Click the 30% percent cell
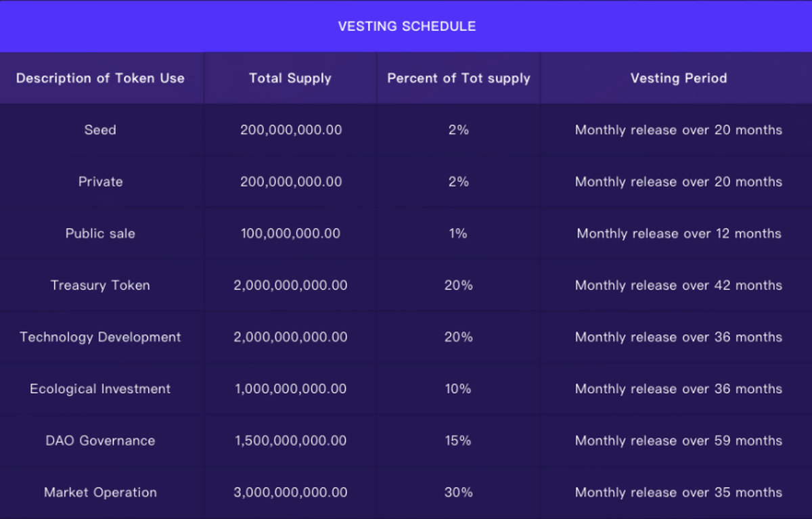The width and height of the screenshot is (812, 519). pyautogui.click(x=458, y=493)
